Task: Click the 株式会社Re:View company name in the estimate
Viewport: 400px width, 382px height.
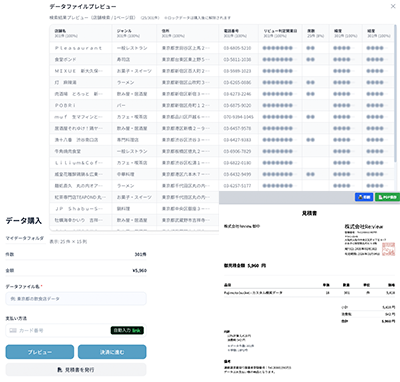Action: coord(364,226)
